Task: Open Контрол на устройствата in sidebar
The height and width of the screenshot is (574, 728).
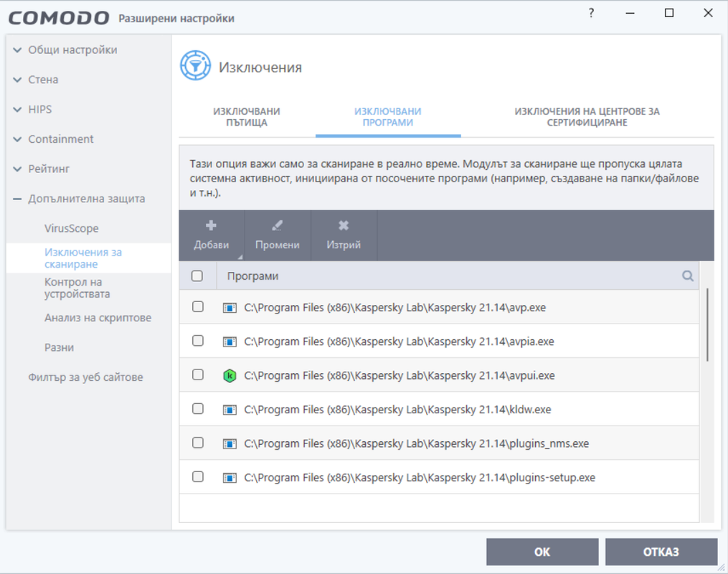Action: 77,288
